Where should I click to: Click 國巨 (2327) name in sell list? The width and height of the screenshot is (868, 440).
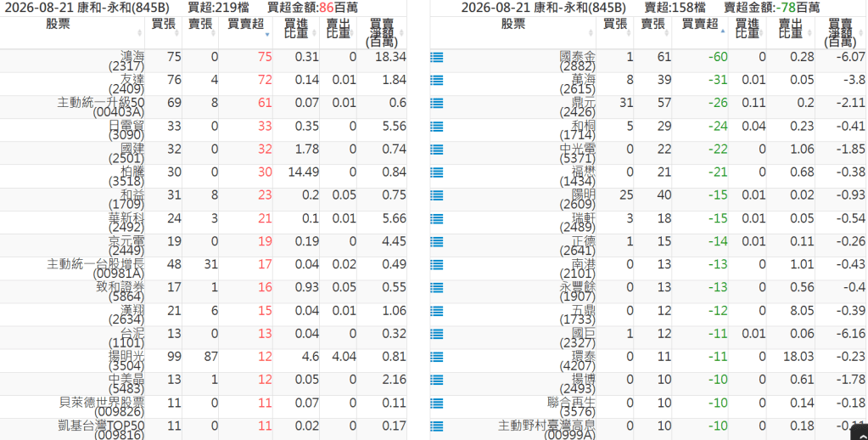pyautogui.click(x=577, y=338)
